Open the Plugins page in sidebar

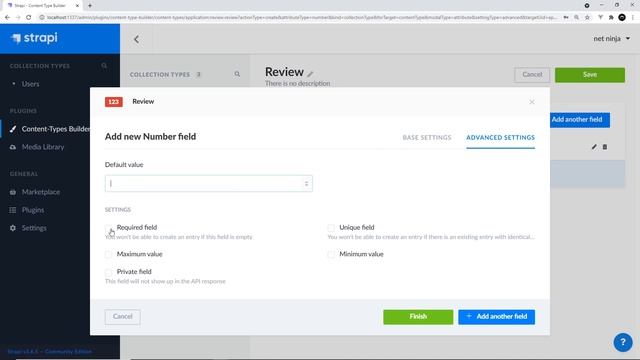33,210
